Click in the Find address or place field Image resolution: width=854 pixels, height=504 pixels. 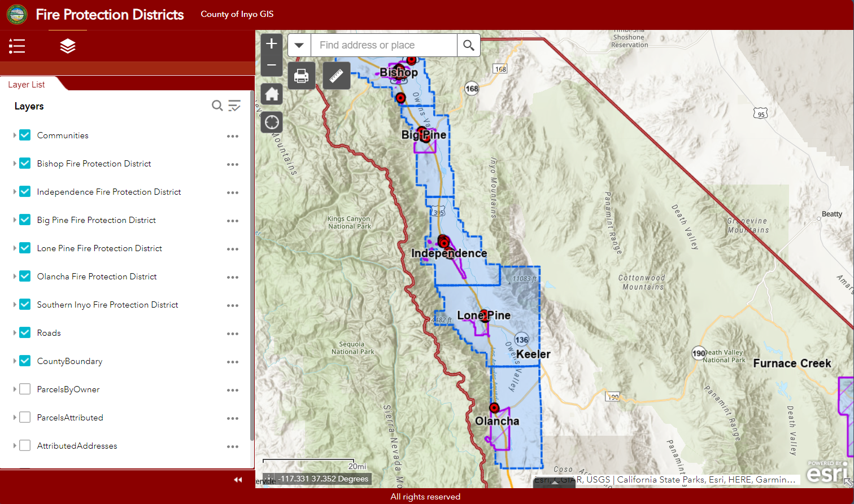tap(384, 45)
